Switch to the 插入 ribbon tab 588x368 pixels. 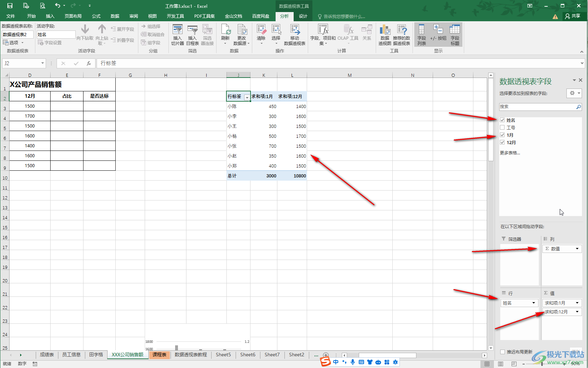pos(50,16)
